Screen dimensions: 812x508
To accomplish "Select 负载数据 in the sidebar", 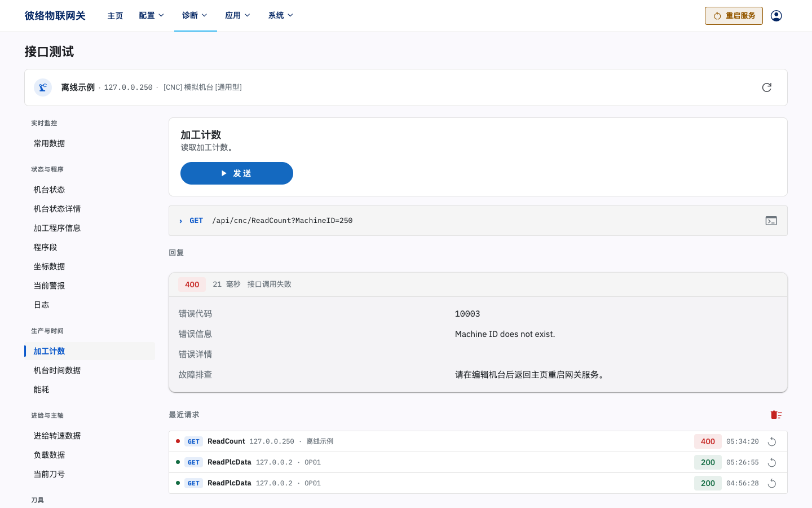I will pyautogui.click(x=90, y=455).
